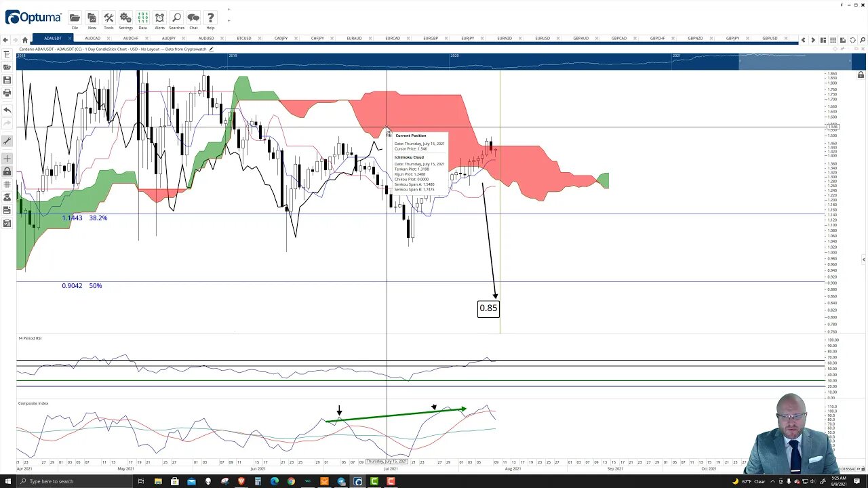
Task: Click the '14 Period RSI' panel label
Action: click(x=30, y=338)
